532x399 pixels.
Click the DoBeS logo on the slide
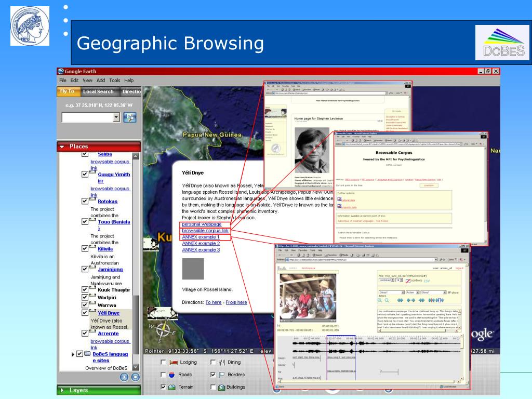(502, 43)
